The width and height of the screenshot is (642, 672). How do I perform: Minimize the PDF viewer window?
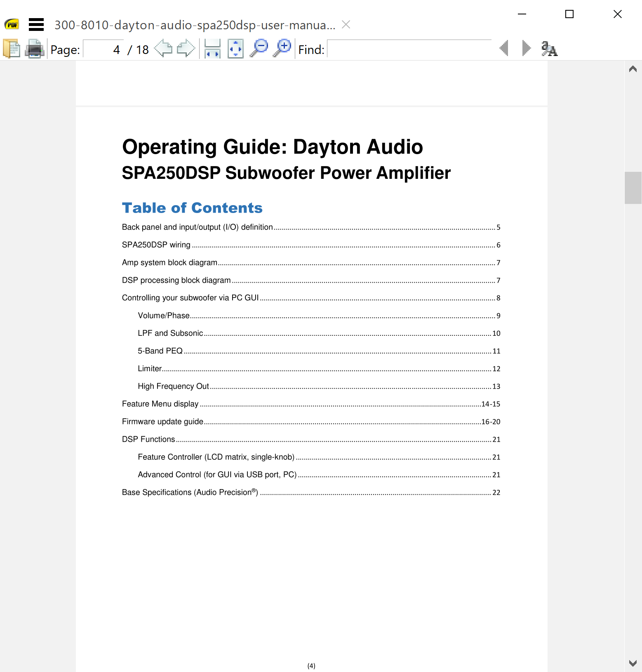(522, 14)
